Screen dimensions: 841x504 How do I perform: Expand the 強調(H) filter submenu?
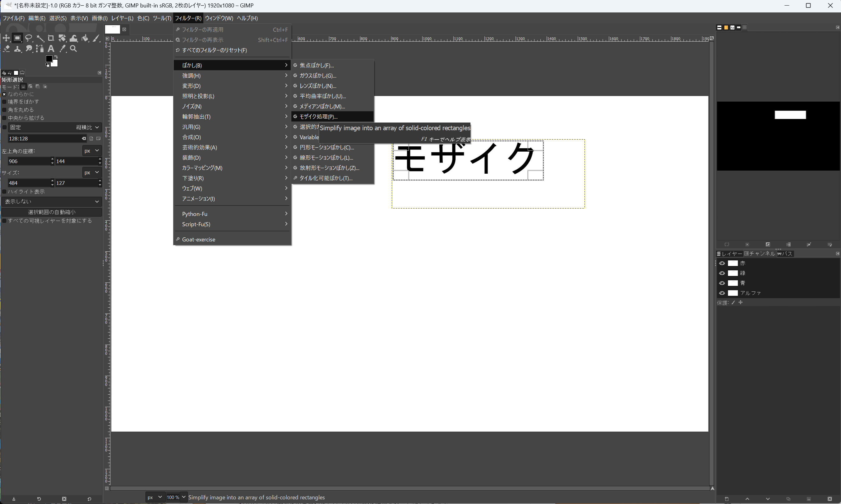233,76
